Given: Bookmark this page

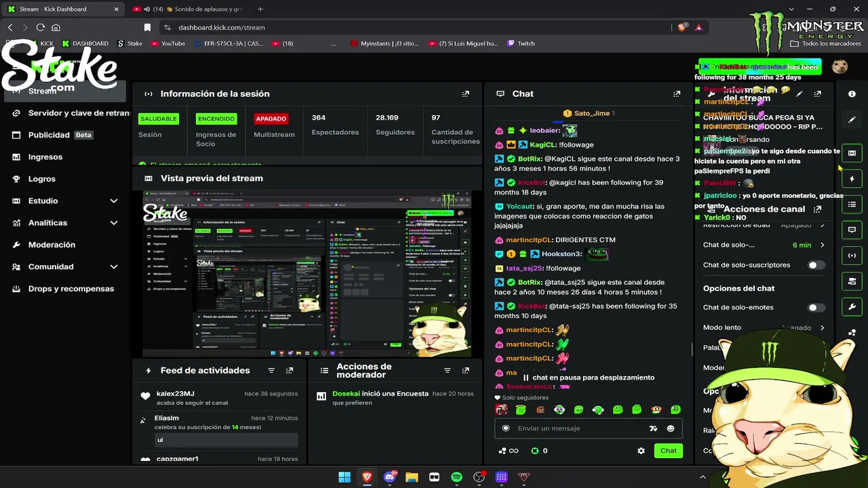Looking at the screenshot, I should pyautogui.click(x=147, y=27).
